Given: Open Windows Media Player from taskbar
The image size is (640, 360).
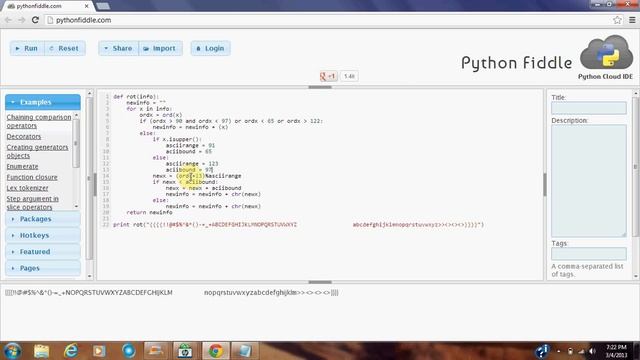Looking at the screenshot, I should tap(99, 351).
